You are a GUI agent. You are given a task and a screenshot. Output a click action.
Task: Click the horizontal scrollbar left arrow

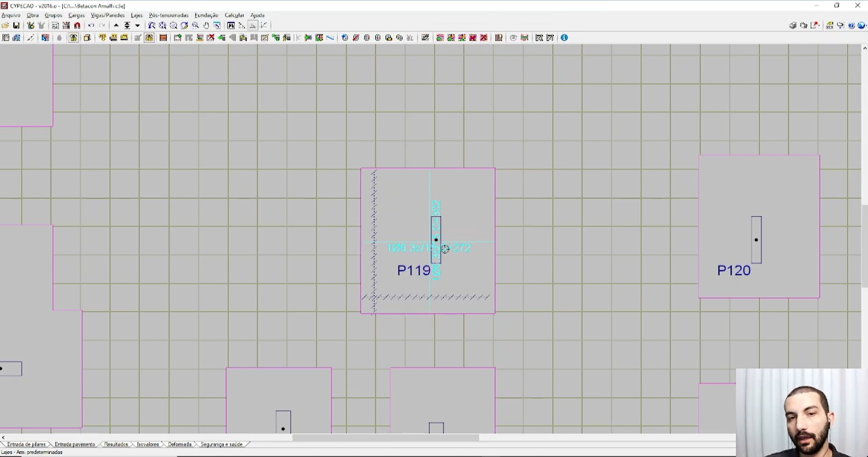point(3,438)
